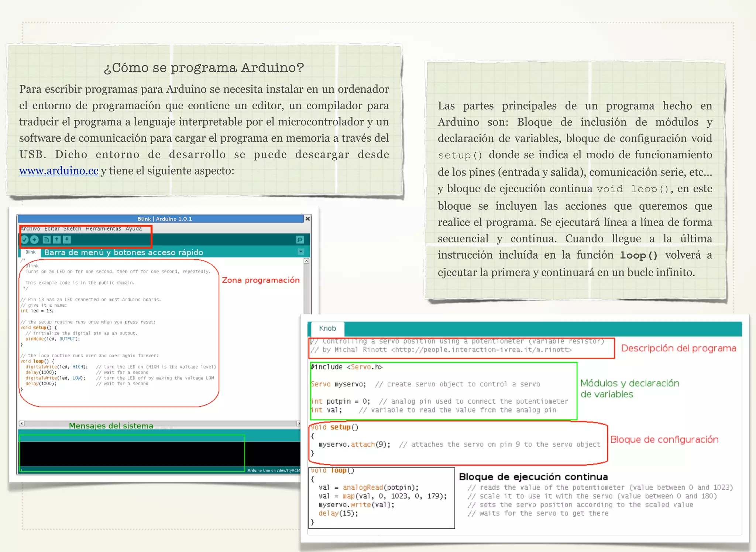Click the horizontal scrollbar right arrow

coord(299,424)
